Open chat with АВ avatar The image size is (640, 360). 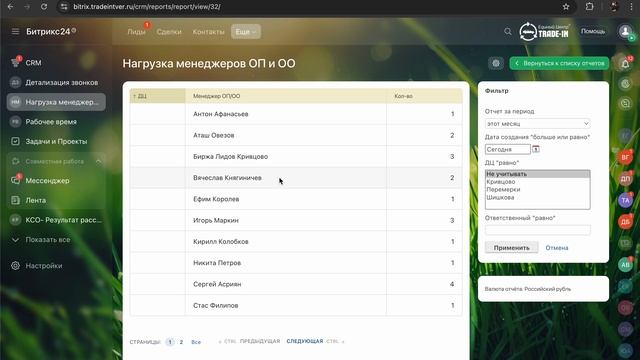click(625, 264)
